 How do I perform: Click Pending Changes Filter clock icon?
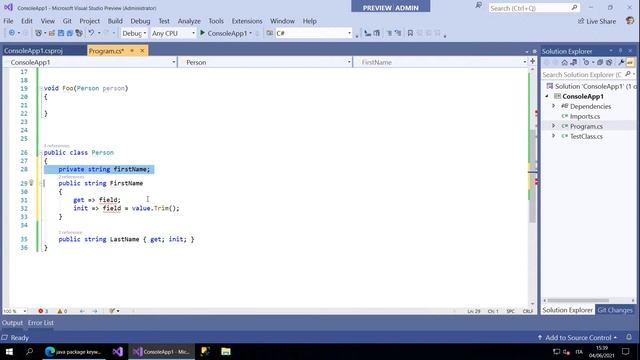587,62
